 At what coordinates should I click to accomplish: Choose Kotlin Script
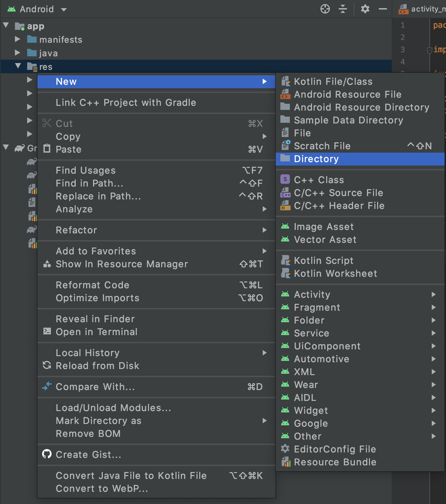pos(360,261)
